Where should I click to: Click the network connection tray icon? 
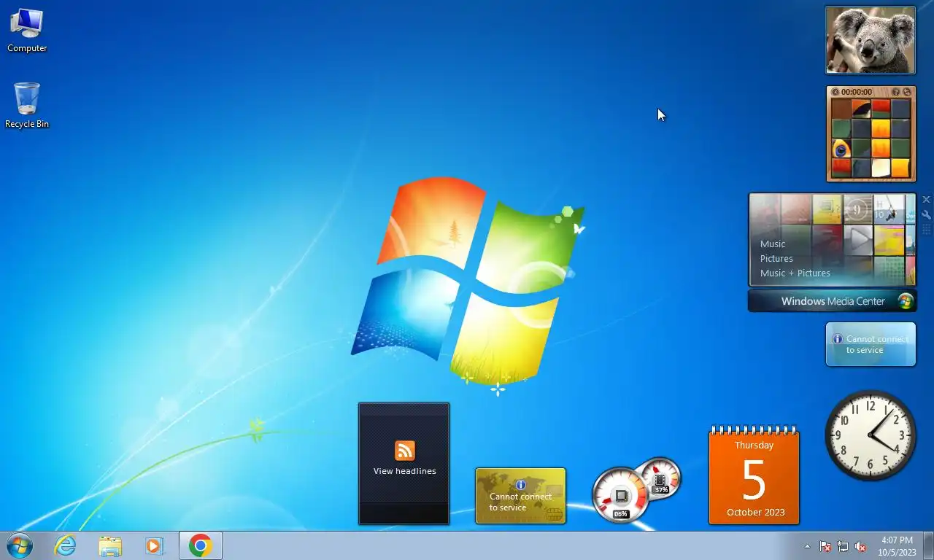(843, 546)
